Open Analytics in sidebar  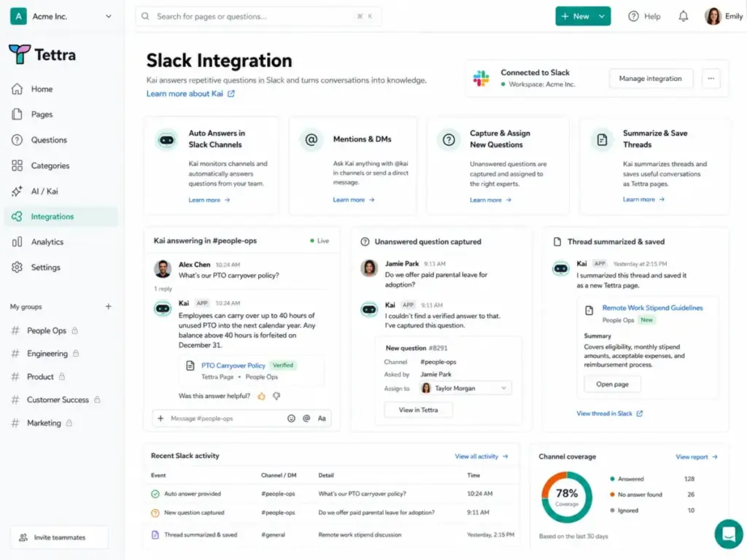tap(38, 242)
